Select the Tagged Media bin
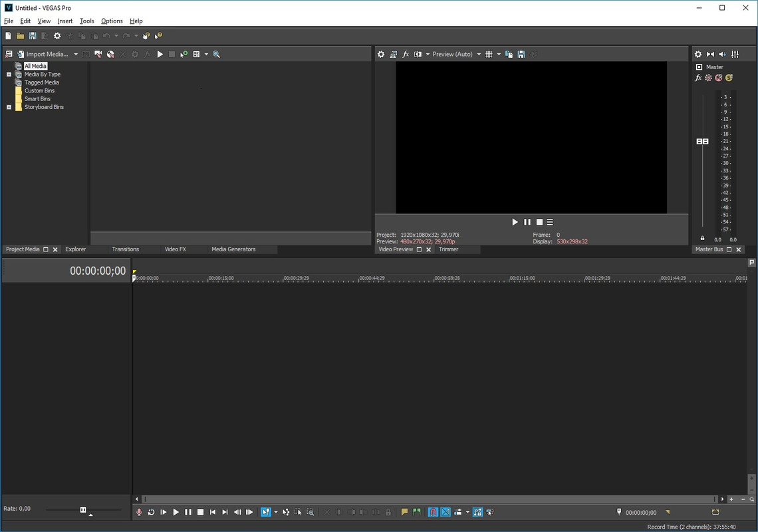The image size is (758, 532). point(42,82)
